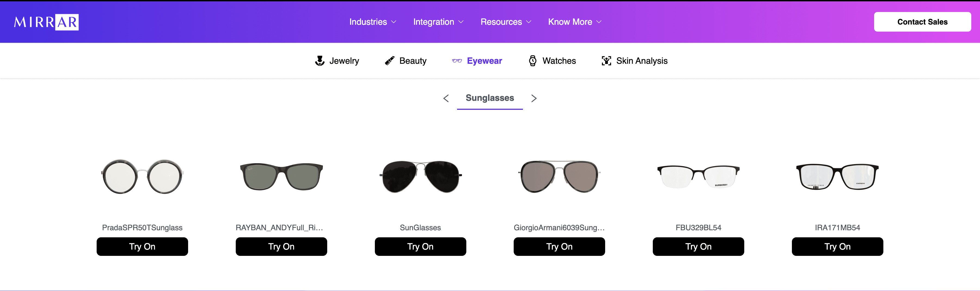
Task: Go to next eyewear category arrow
Action: (534, 98)
